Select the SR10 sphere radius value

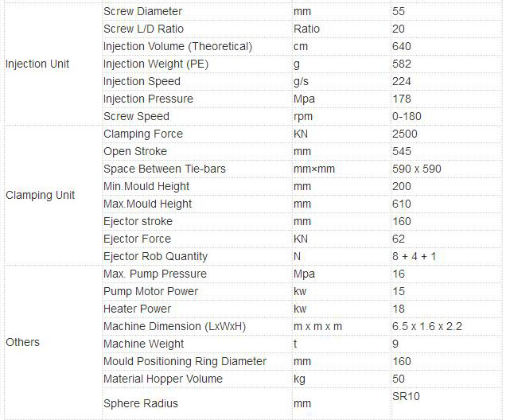pos(406,395)
